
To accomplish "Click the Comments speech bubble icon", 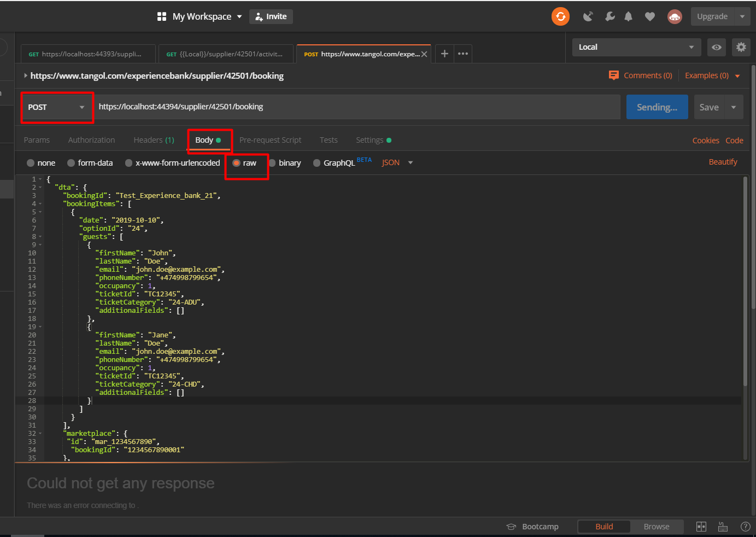I will click(x=614, y=75).
